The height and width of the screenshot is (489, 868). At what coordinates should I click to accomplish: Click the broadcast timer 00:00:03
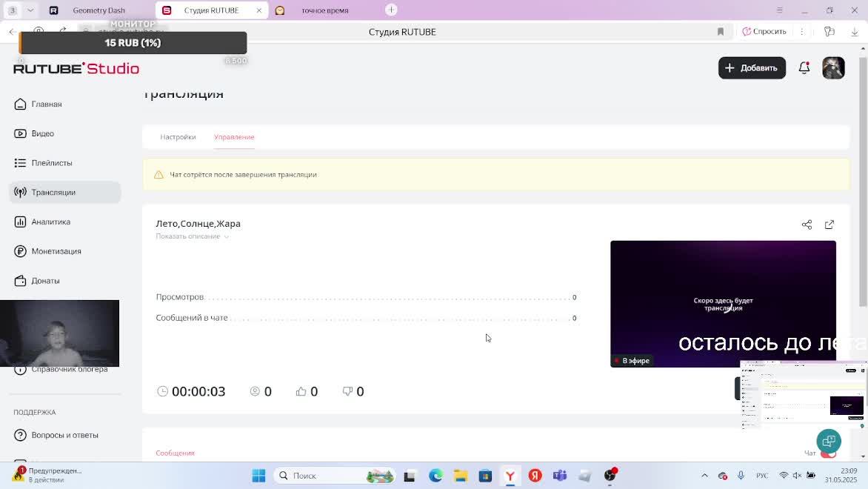point(198,391)
